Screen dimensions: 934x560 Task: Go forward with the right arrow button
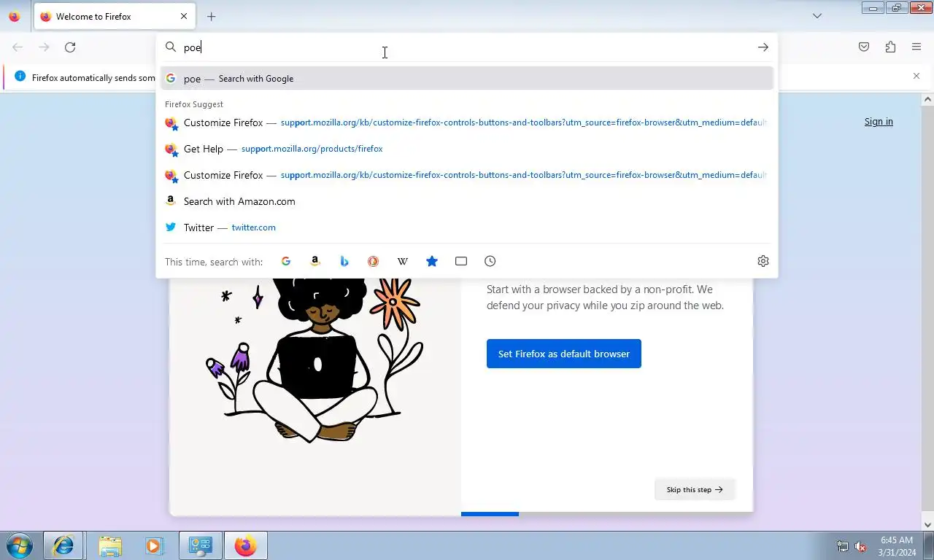pyautogui.click(x=44, y=47)
